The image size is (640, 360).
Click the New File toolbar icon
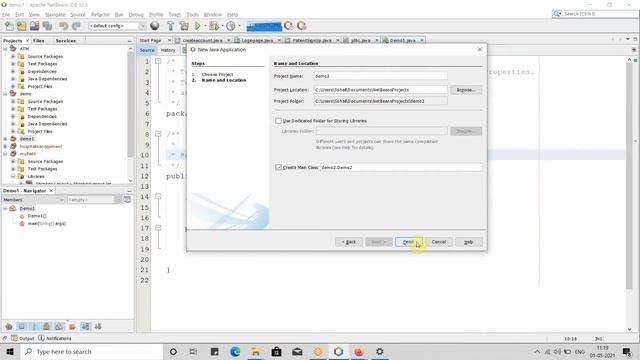[9, 26]
